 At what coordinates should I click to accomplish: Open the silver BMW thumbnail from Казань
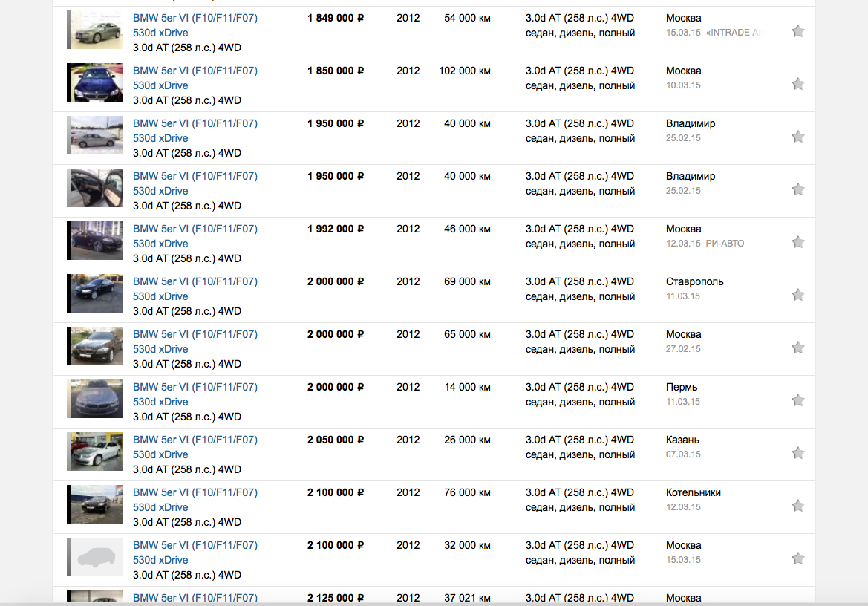(x=95, y=452)
